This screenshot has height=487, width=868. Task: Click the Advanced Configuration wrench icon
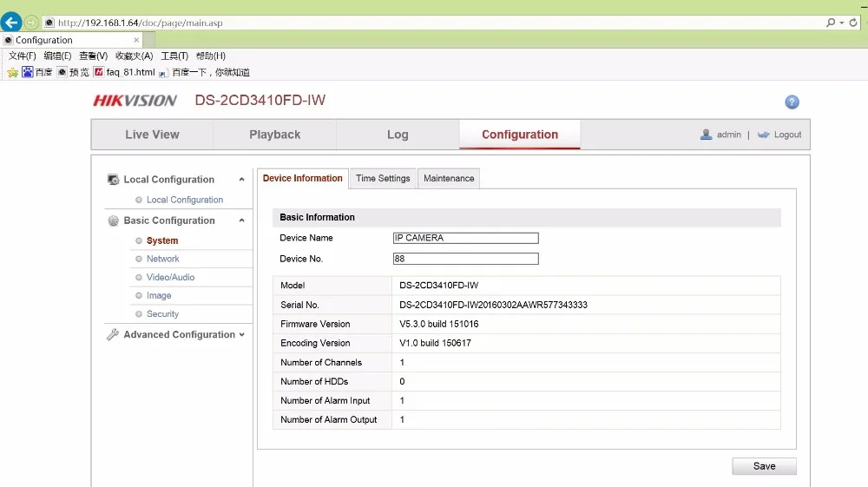(x=113, y=334)
